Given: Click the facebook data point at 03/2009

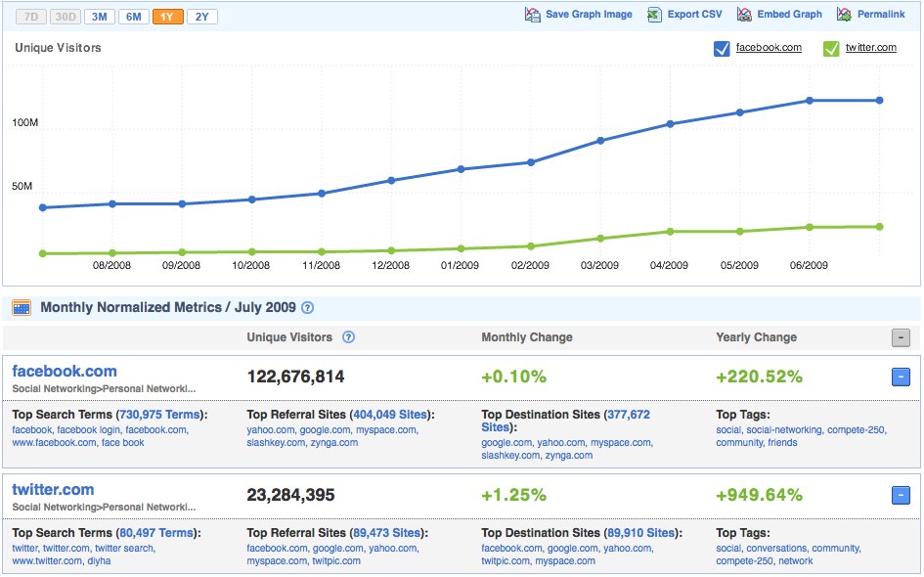Looking at the screenshot, I should [x=600, y=141].
